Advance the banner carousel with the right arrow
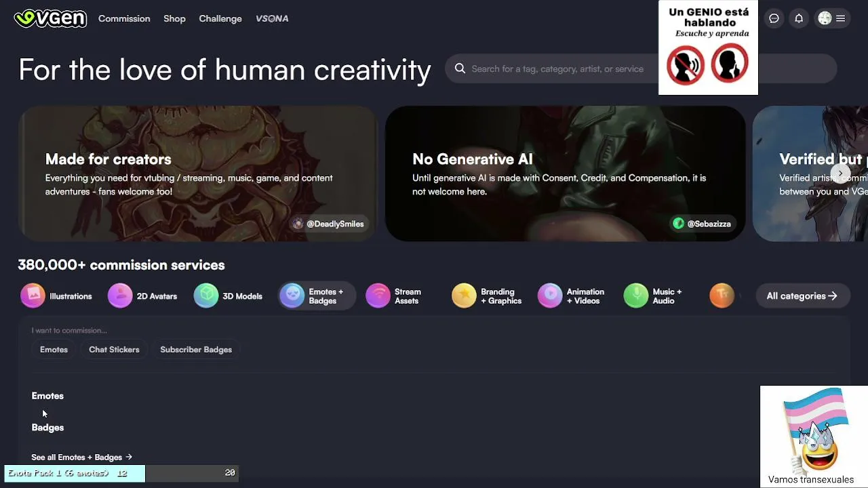Viewport: 868px width, 488px height. pyautogui.click(x=841, y=174)
